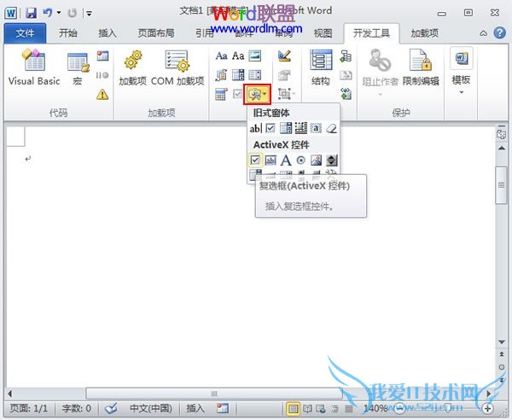Image resolution: width=512 pixels, height=420 pixels.
Task: Insert a building block gallery control
Action: click(222, 75)
